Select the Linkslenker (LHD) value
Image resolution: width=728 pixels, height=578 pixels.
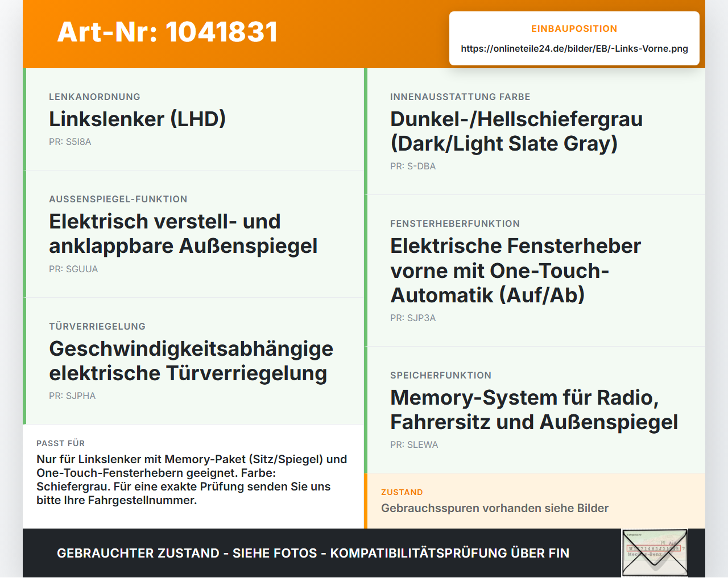[138, 119]
